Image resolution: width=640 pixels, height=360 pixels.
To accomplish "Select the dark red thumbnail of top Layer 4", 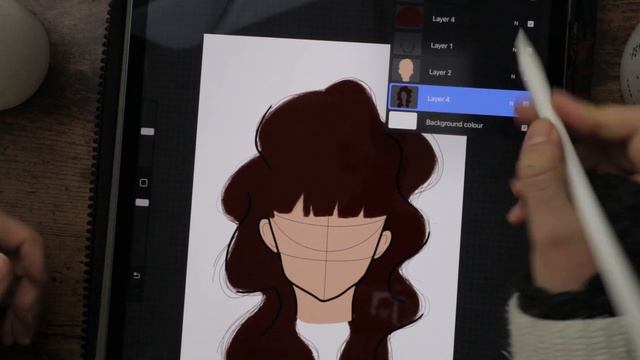I will [409, 18].
